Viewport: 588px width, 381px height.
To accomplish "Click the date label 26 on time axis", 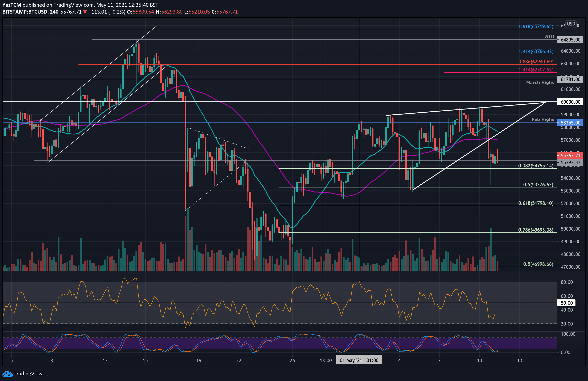I will click(292, 361).
